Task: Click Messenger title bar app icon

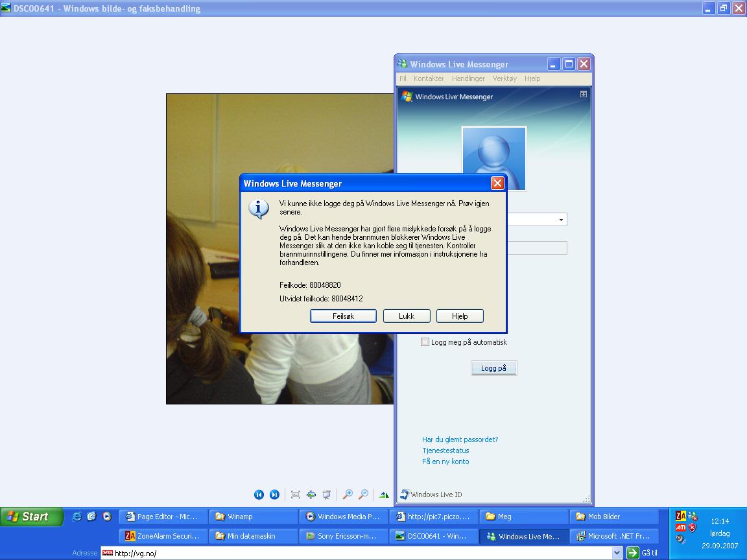Action: pos(403,64)
